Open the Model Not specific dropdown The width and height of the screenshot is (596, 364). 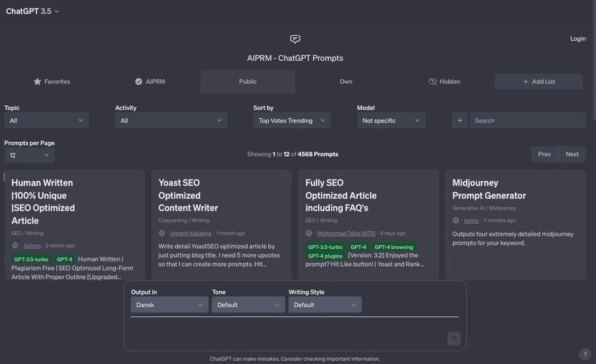(x=391, y=120)
